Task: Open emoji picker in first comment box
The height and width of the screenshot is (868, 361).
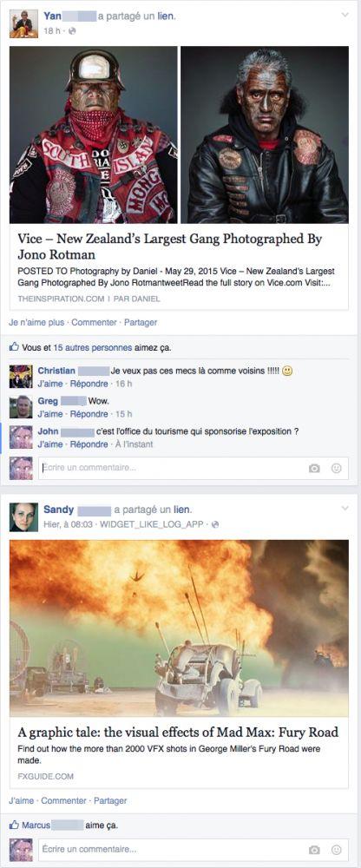Action: pyautogui.click(x=336, y=469)
